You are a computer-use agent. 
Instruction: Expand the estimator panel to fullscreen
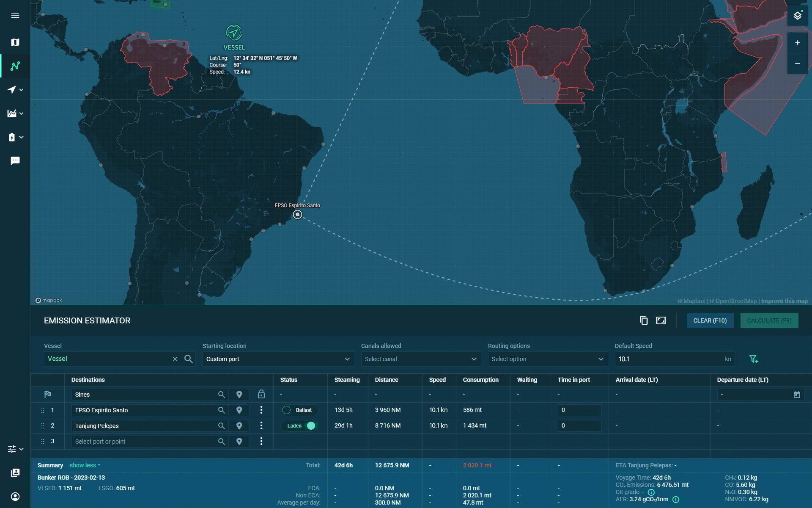click(661, 320)
